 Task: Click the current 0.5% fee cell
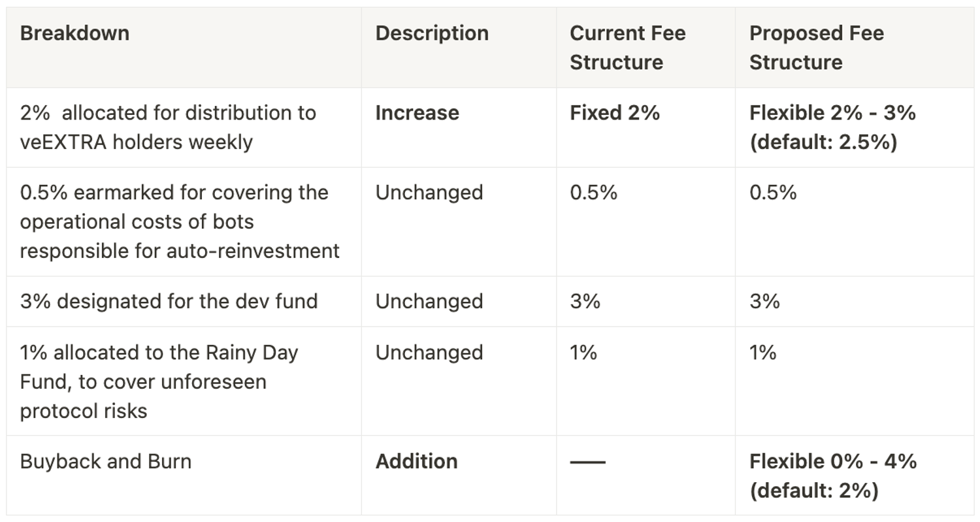click(x=593, y=193)
